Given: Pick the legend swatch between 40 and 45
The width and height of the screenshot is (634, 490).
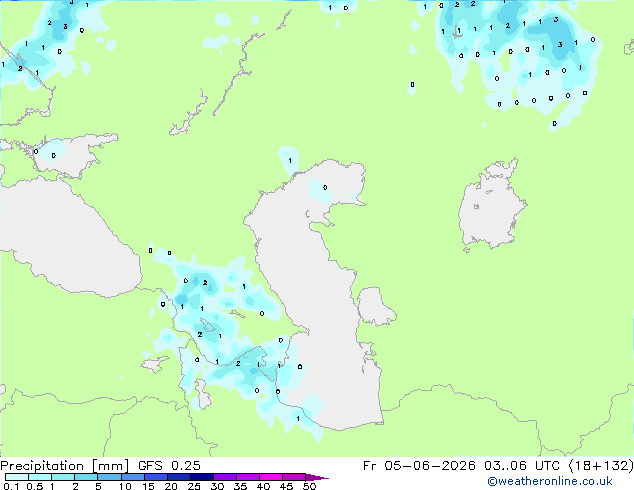Looking at the screenshot, I should pos(271,477).
